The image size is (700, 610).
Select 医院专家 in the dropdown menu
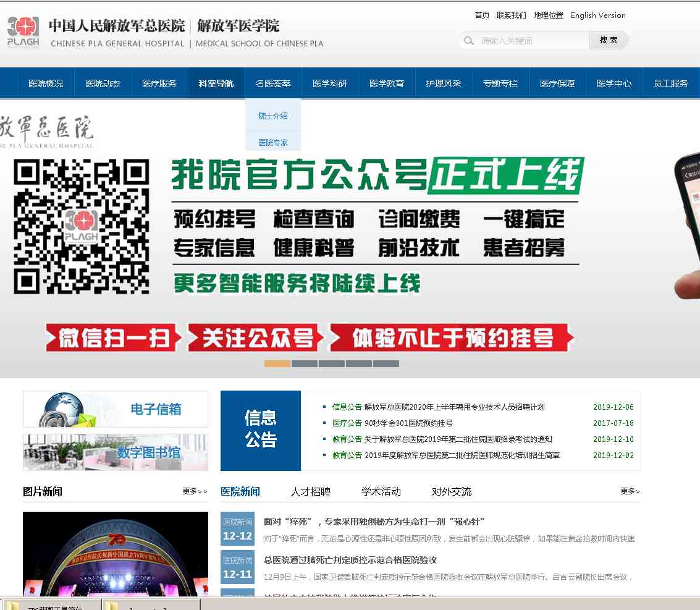(273, 142)
